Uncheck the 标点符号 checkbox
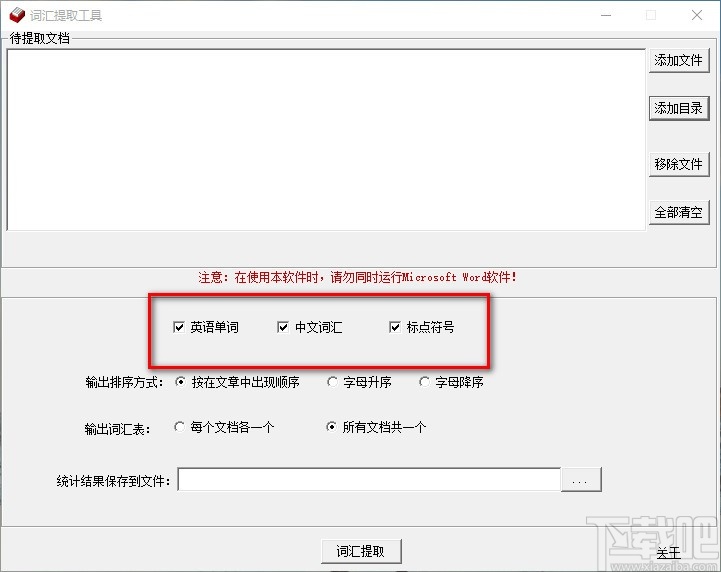This screenshot has height=572, width=721. point(395,327)
